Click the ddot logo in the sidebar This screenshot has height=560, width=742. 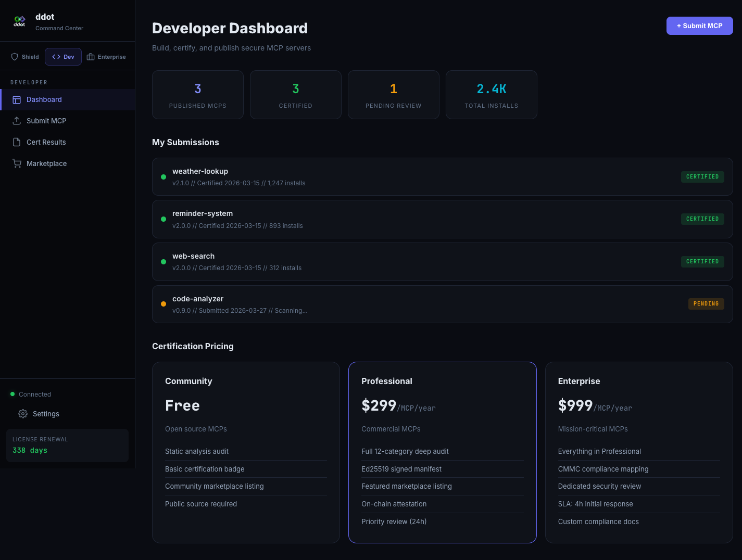[19, 21]
